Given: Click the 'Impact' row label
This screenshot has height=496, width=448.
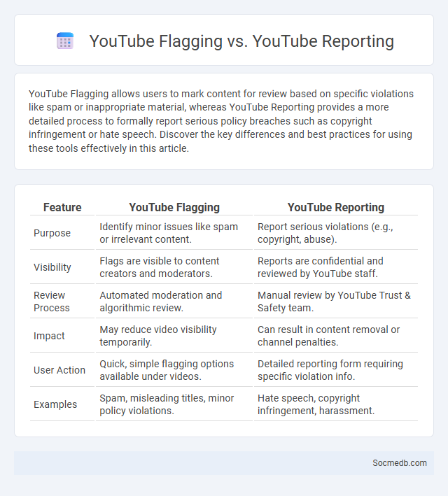Looking at the screenshot, I should pyautogui.click(x=49, y=336).
